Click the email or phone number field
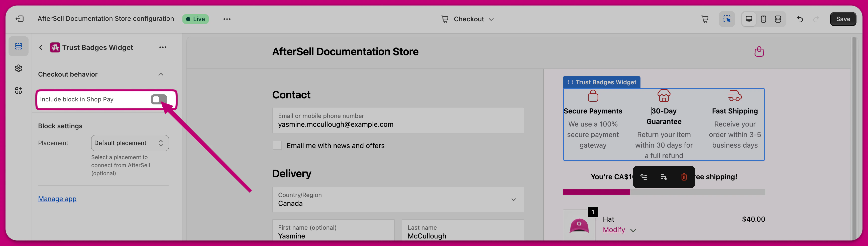The width and height of the screenshot is (868, 246). point(398,120)
